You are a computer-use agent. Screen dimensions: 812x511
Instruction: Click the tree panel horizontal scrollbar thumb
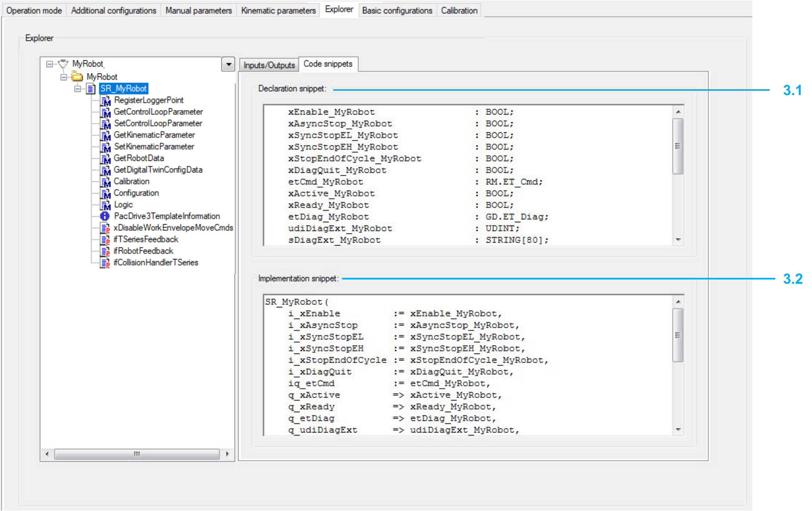(x=137, y=454)
